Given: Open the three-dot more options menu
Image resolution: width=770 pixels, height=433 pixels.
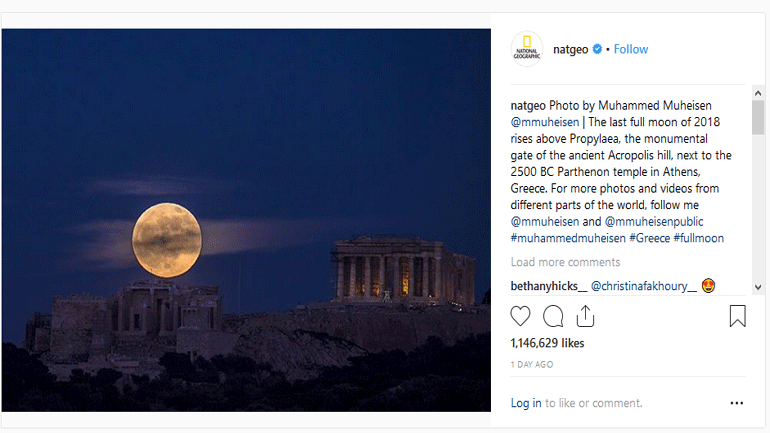Looking at the screenshot, I should (x=737, y=403).
